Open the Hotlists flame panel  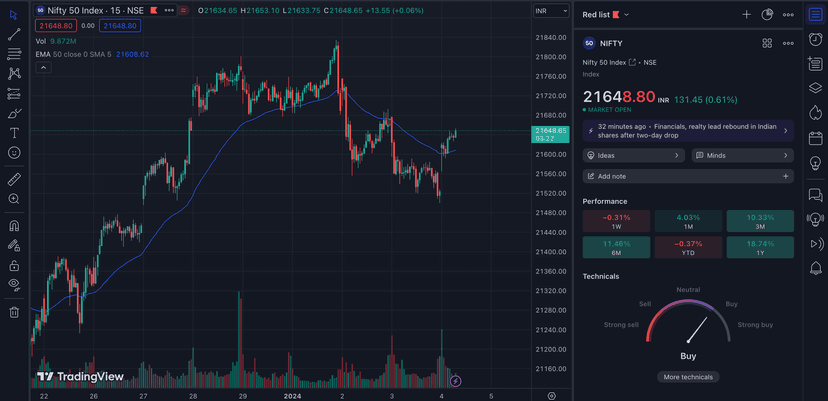click(x=815, y=112)
